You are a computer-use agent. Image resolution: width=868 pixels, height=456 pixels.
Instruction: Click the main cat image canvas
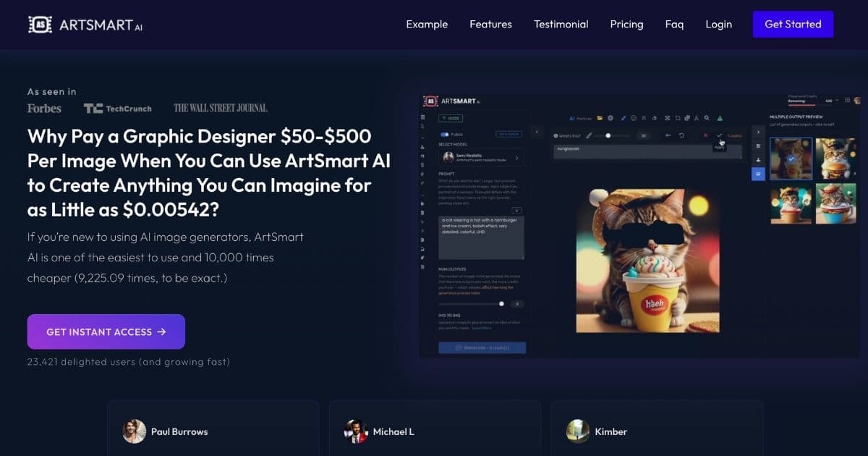click(x=648, y=260)
